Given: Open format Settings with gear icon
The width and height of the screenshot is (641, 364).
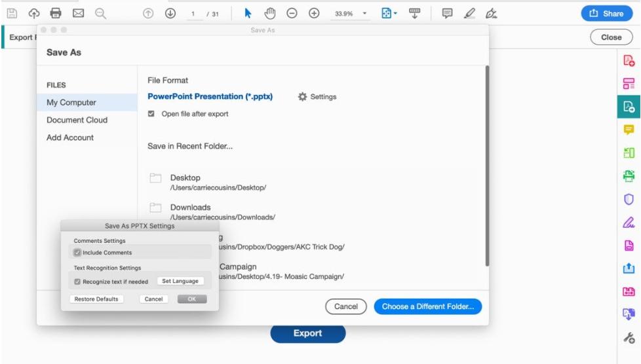Looking at the screenshot, I should pos(317,97).
